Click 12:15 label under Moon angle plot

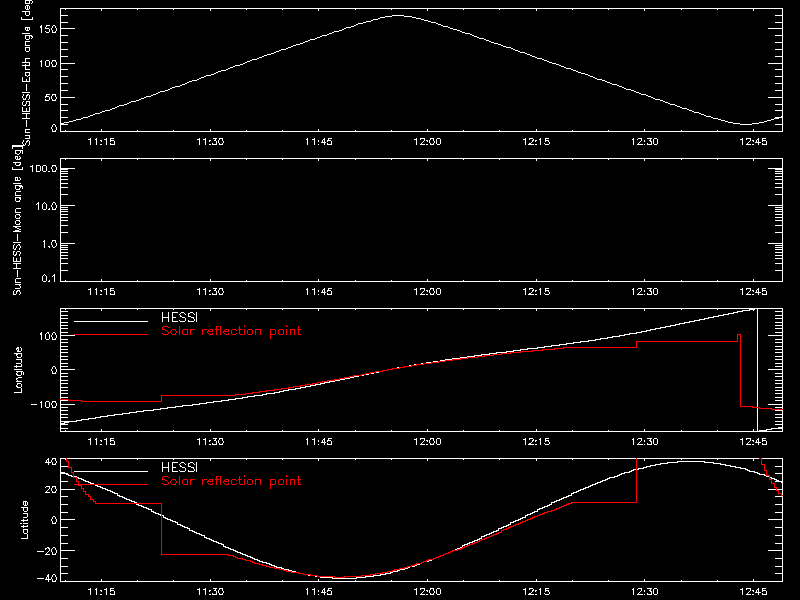[536, 292]
